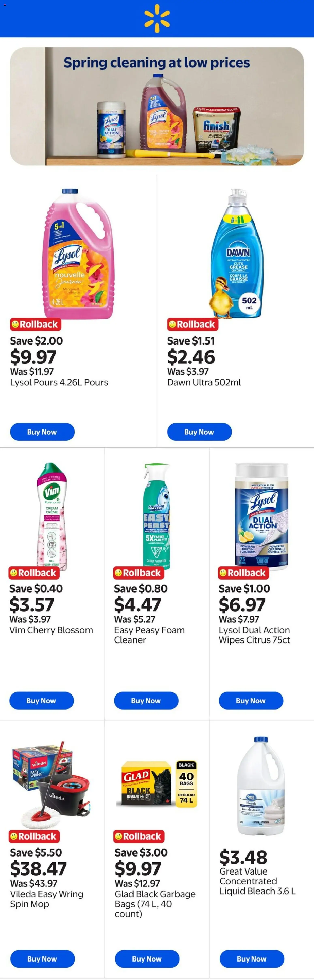Viewport: 314px width, 980px height.
Task: Click Buy Now for Lysol Dual Action Wipes
Action: coord(251,701)
